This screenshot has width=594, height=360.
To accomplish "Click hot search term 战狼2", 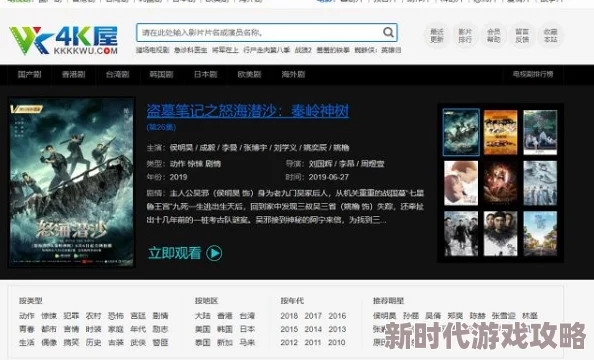I will 303,50.
